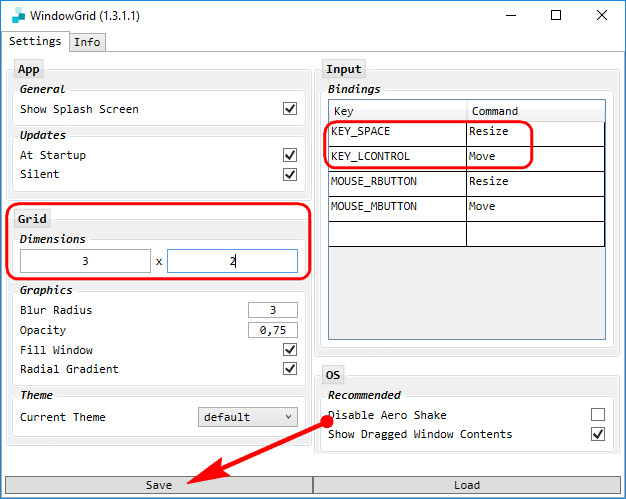Focus the grid rows field showing 2
This screenshot has height=499, width=626.
(x=232, y=261)
